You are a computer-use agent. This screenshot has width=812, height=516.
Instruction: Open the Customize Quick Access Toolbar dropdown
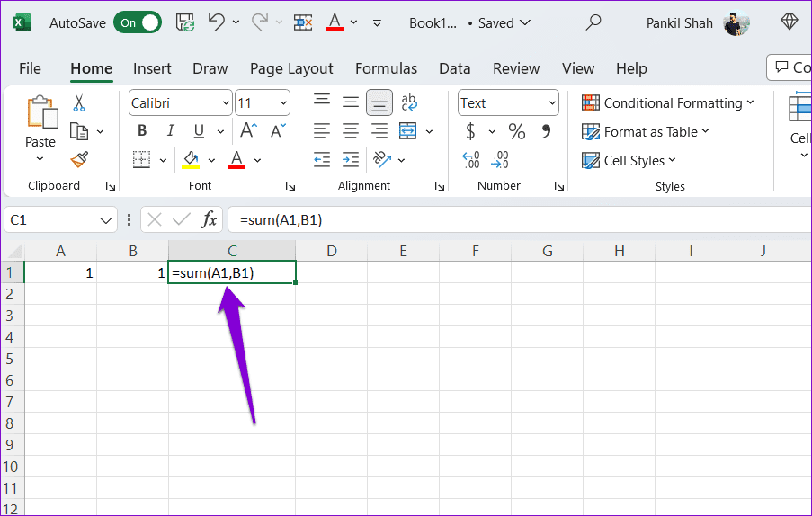pyautogui.click(x=377, y=22)
